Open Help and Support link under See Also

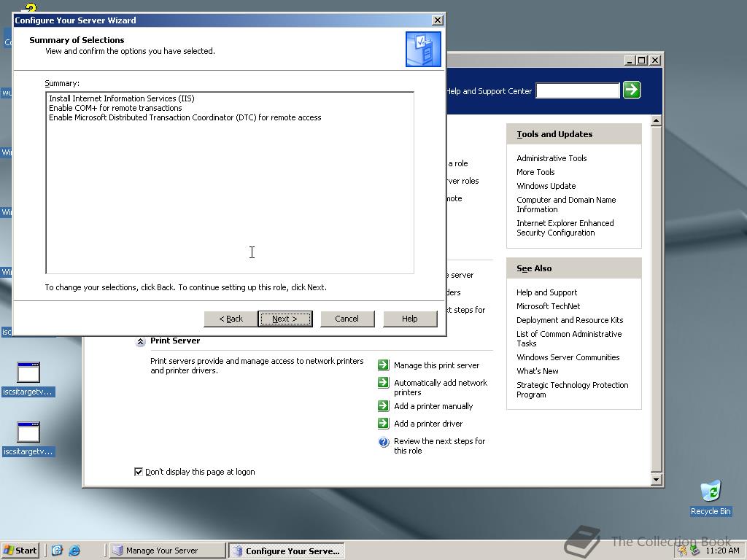pyautogui.click(x=546, y=292)
